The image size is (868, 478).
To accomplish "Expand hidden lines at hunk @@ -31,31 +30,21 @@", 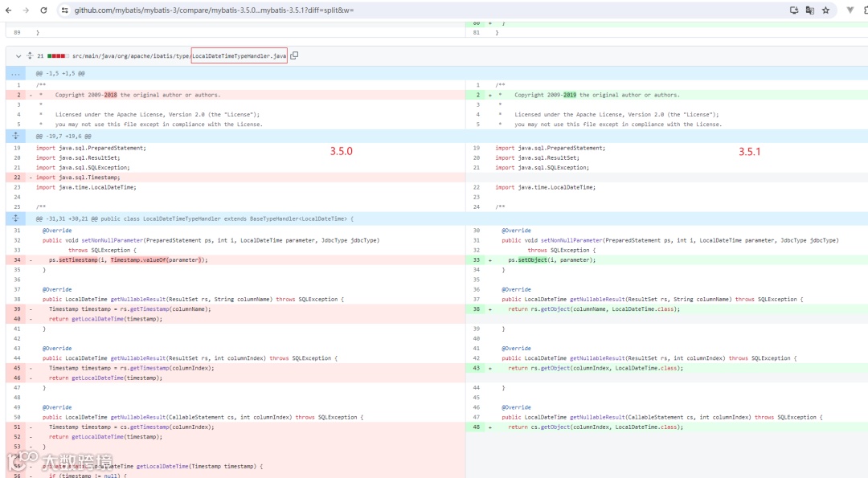I will coord(15,219).
